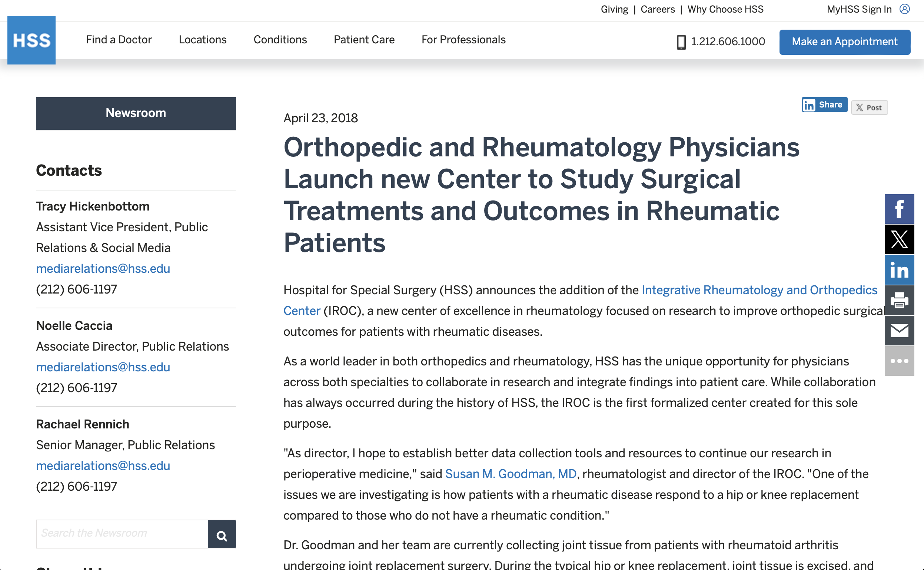Viewport: 924px width, 570px height.
Task: Open the Patient Care menu
Action: 364,40
